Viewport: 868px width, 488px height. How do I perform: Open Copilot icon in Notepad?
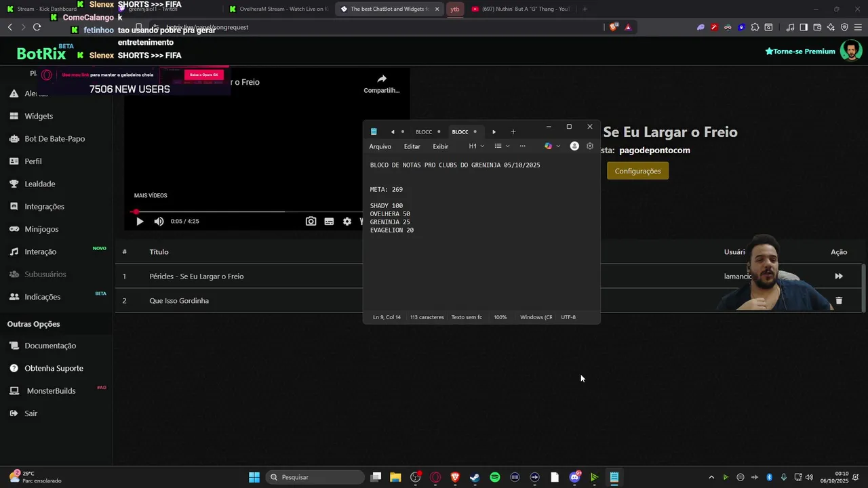(548, 146)
